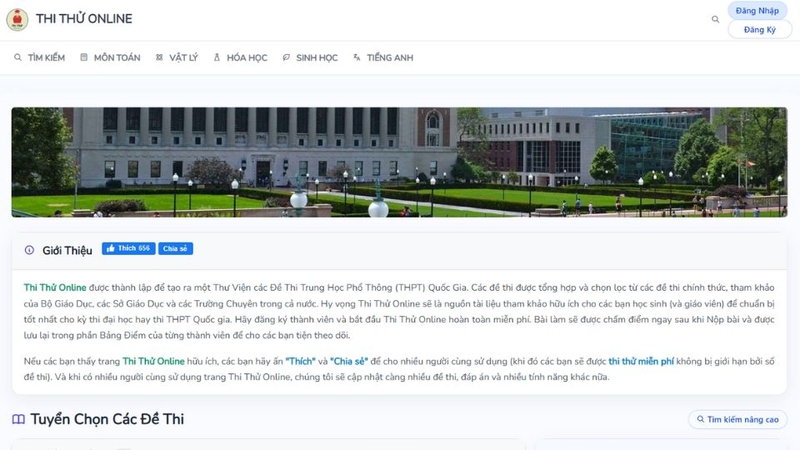800x450 pixels.
Task: Select TÌM KIẾM in the navigation menu
Action: (46, 58)
